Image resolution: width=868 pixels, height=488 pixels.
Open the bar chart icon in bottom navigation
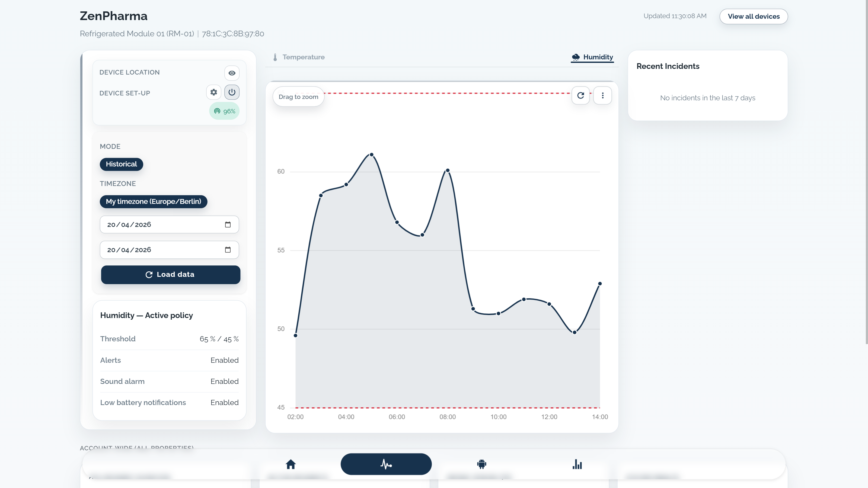point(577,464)
